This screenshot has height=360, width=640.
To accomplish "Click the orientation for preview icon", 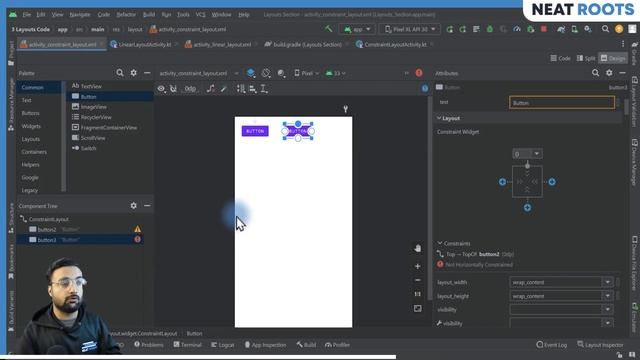I will click(266, 73).
